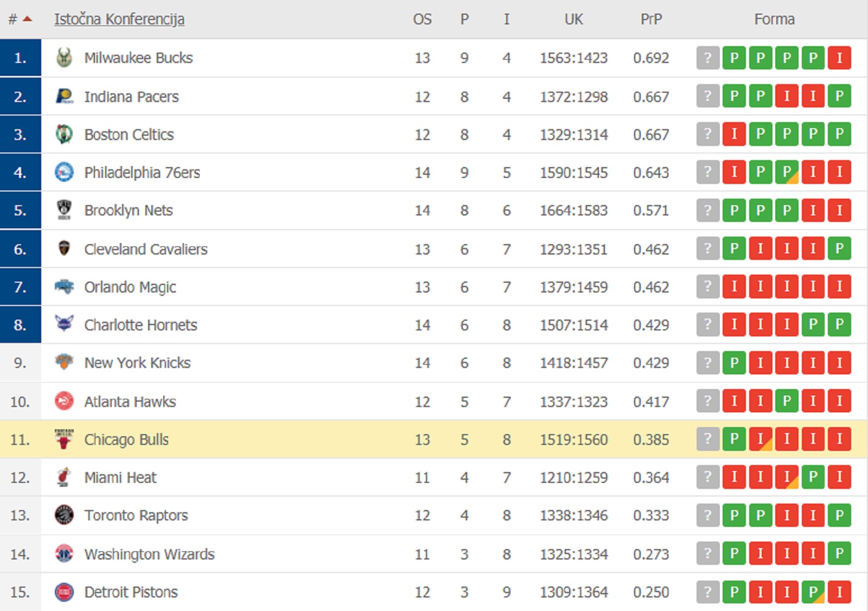Screen dimensions: 868x611
Task: Open the Miami Heat team link
Action: (x=120, y=478)
